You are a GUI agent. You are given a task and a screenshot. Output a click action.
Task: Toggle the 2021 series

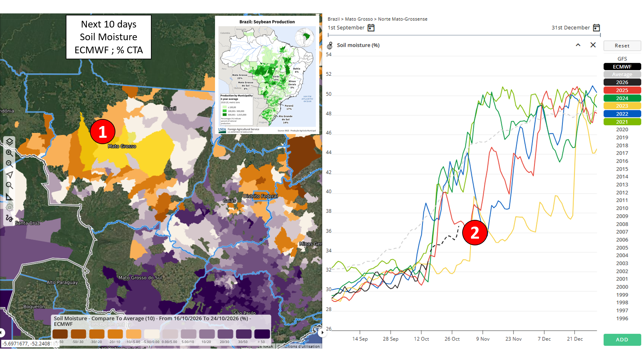coord(622,122)
